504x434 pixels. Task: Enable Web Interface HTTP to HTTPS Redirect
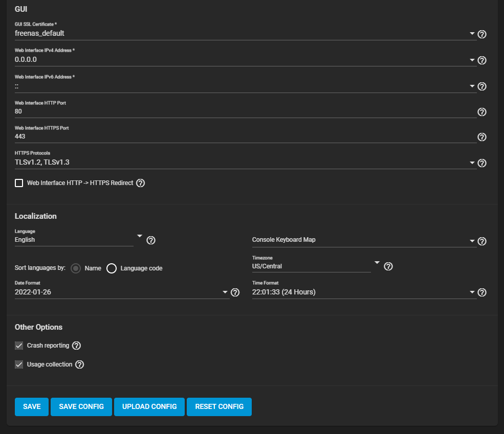(19, 182)
